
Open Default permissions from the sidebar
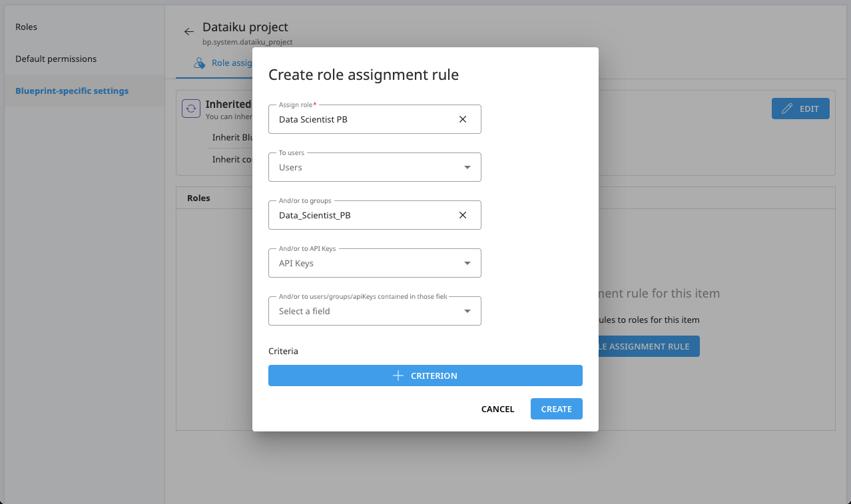click(x=56, y=59)
